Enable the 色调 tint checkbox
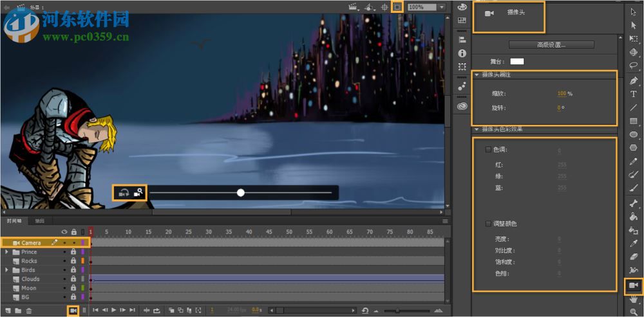This screenshot has height=317, width=644. click(x=488, y=150)
